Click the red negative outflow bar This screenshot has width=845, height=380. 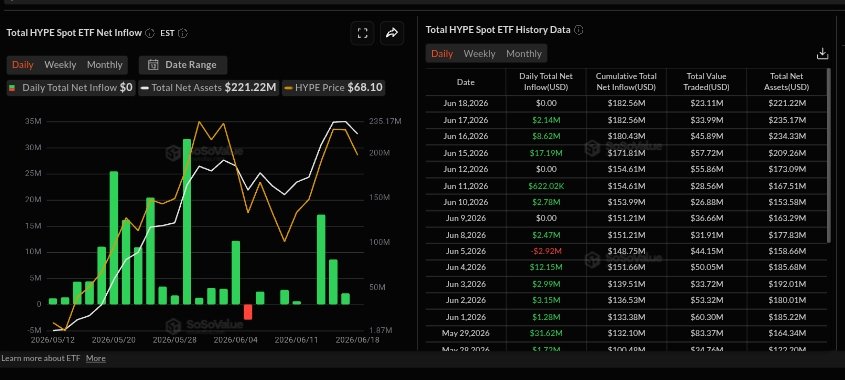[x=248, y=312]
